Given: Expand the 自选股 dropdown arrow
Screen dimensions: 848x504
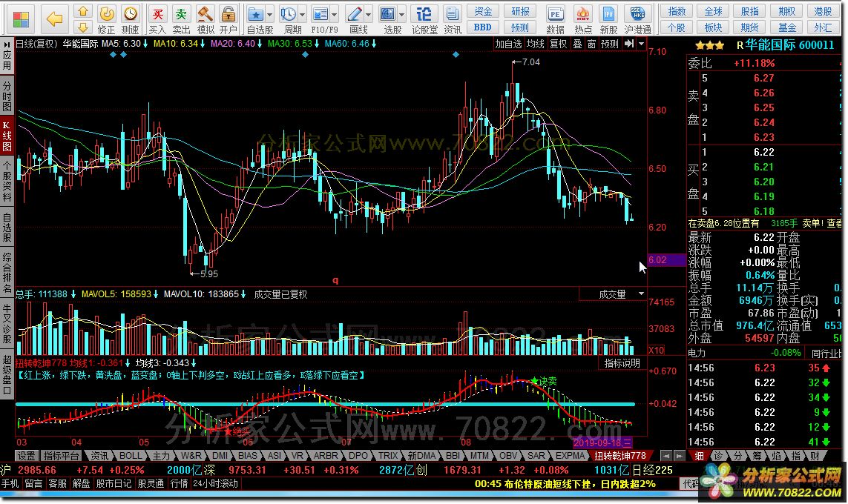Looking at the screenshot, I should 270,15.
